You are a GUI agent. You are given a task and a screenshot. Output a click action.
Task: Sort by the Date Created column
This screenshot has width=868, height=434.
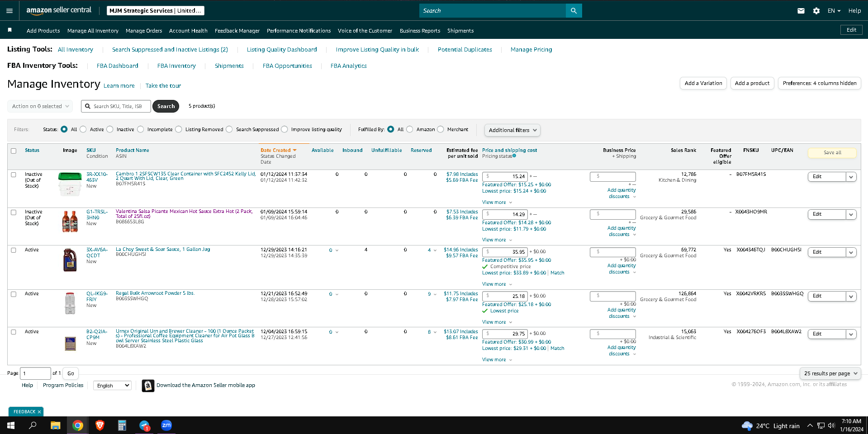278,151
